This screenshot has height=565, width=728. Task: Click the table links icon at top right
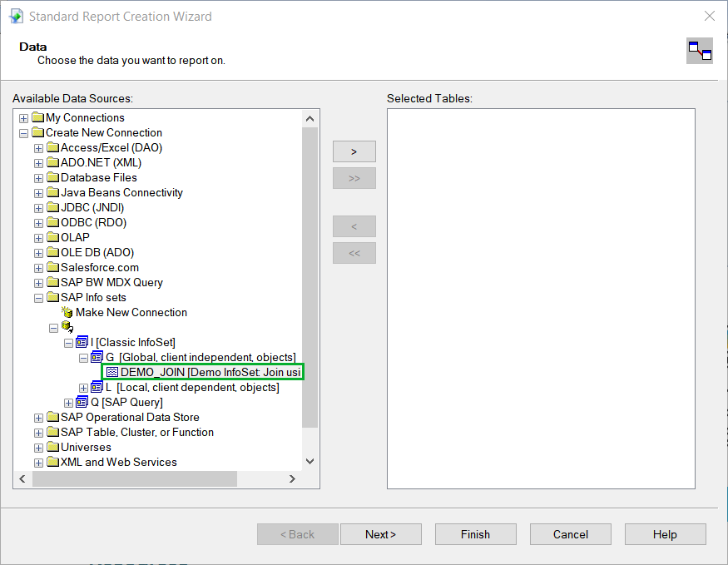(x=700, y=51)
